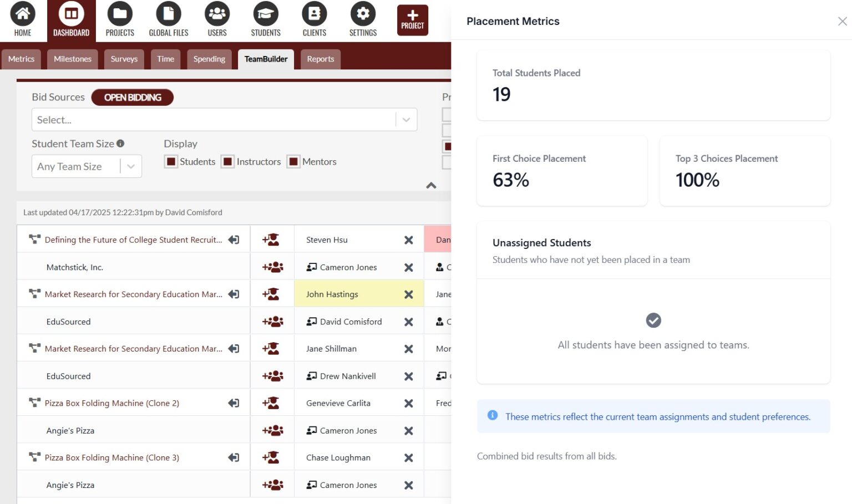This screenshot has height=504, width=852.
Task: Open the Clients page
Action: pos(314,19)
